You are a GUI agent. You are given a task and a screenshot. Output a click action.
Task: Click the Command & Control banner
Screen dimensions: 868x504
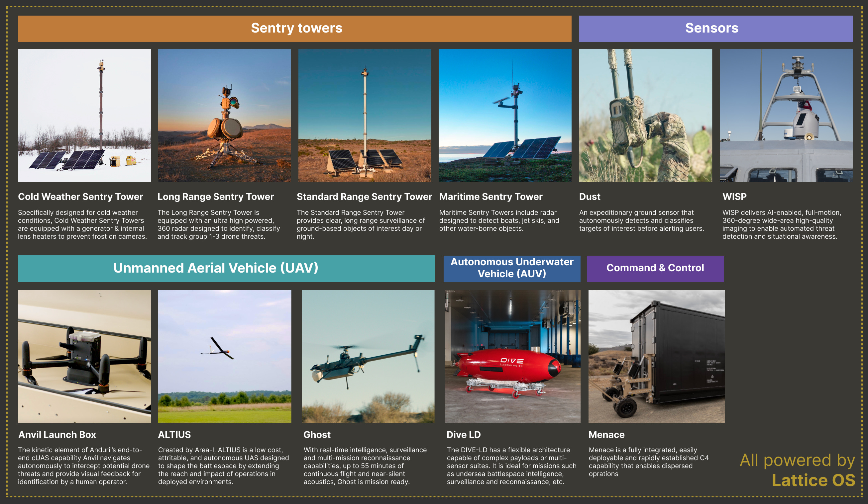tap(655, 268)
